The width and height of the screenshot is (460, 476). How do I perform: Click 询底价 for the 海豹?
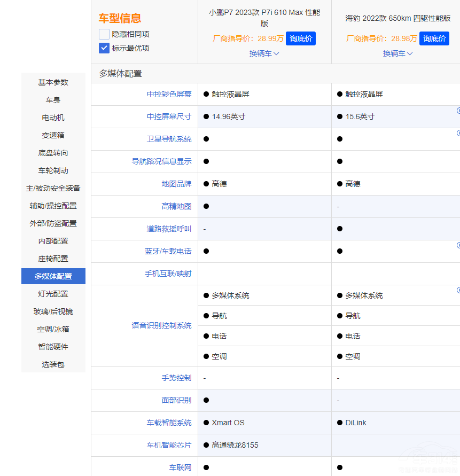[x=434, y=38]
